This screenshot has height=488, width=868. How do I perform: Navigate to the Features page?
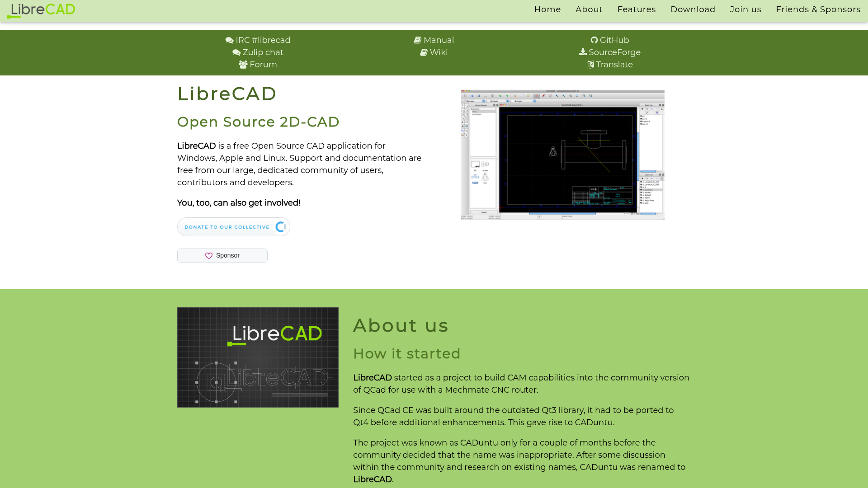[636, 9]
